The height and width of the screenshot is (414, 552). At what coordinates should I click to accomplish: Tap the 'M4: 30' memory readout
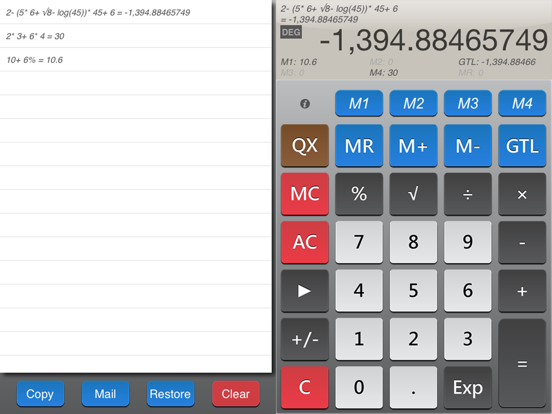pyautogui.click(x=383, y=73)
